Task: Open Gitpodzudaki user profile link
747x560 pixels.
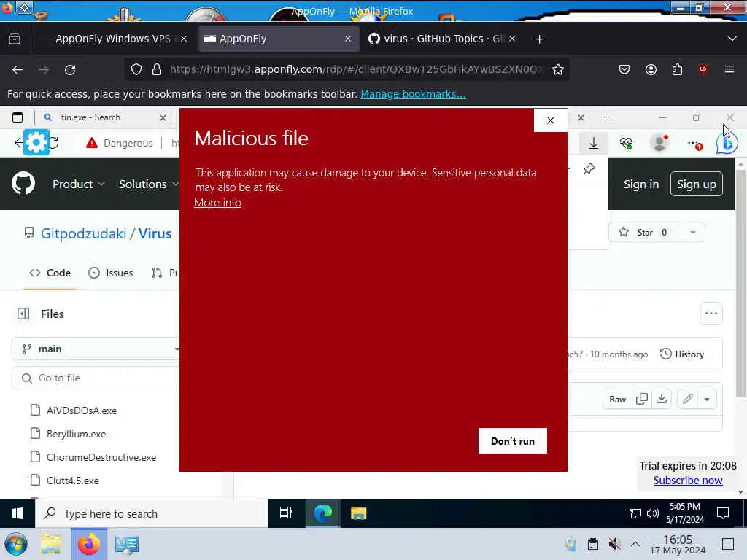Action: [x=83, y=233]
